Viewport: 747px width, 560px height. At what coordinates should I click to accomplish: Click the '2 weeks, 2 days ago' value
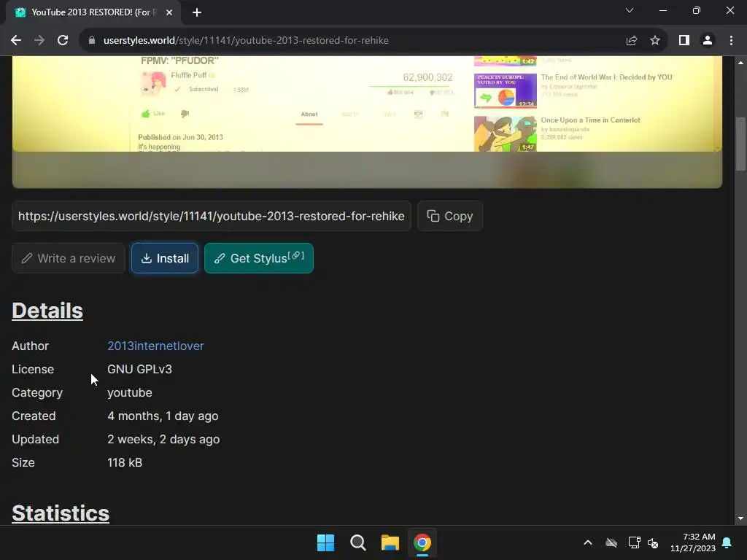(x=163, y=439)
